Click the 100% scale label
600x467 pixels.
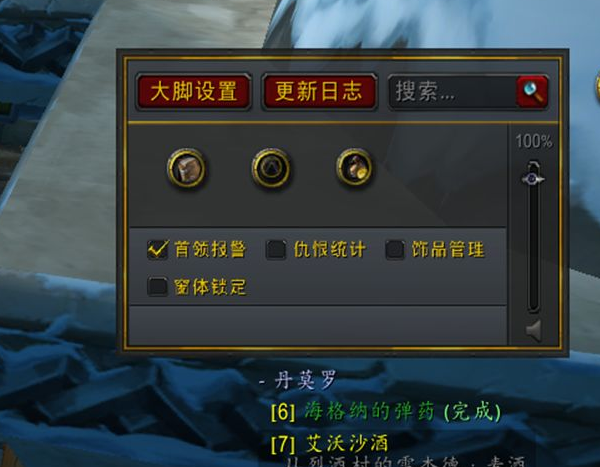pos(534,141)
